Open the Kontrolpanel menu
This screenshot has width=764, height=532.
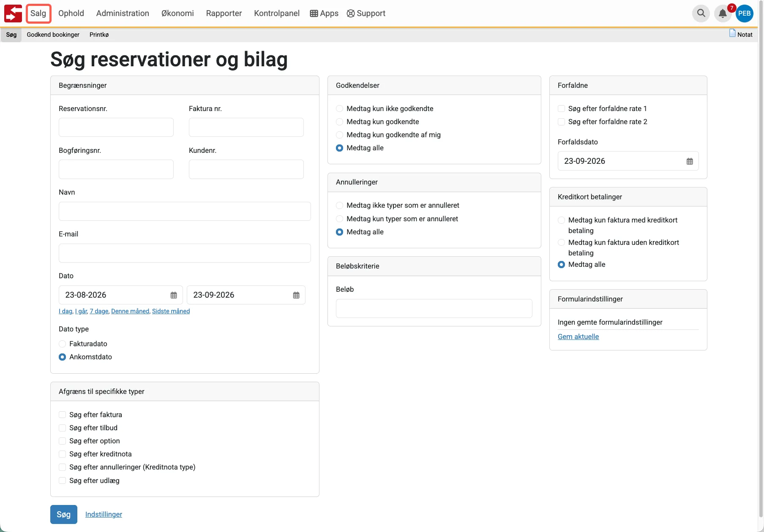click(277, 14)
